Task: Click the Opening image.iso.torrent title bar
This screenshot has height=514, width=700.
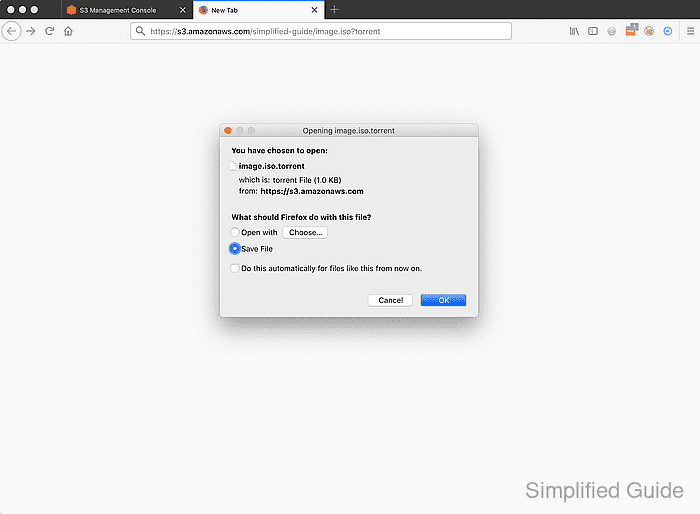Action: tap(349, 130)
